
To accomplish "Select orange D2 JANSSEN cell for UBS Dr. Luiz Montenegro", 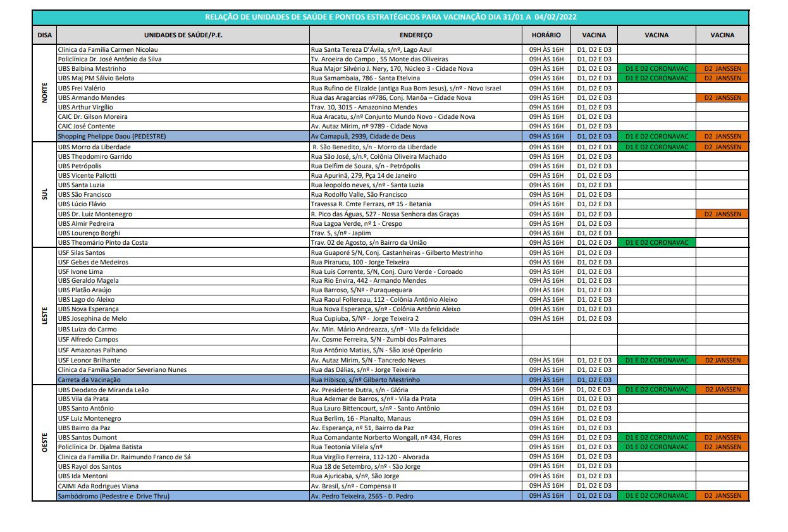I will pyautogui.click(x=722, y=214).
